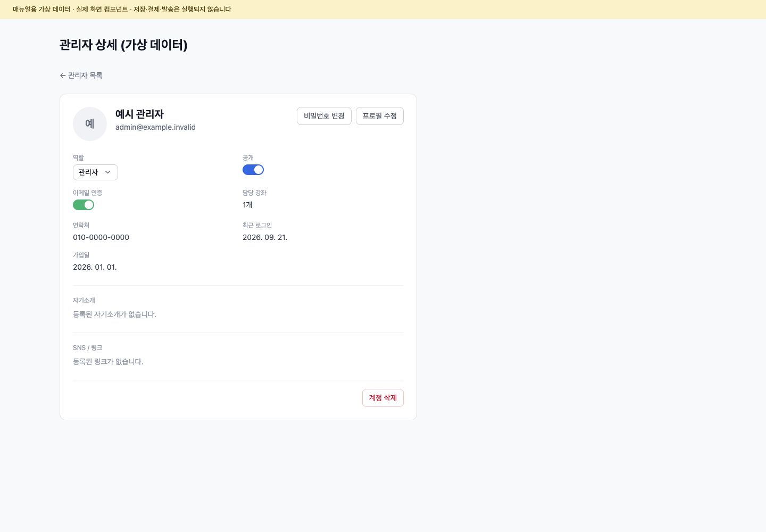
Task: Click the 예시 관리자 name heading
Action: coord(139,114)
